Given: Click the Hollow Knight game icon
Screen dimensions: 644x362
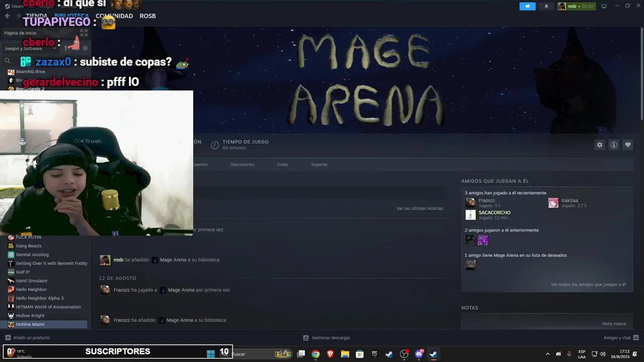Looking at the screenshot, I should [x=11, y=316].
